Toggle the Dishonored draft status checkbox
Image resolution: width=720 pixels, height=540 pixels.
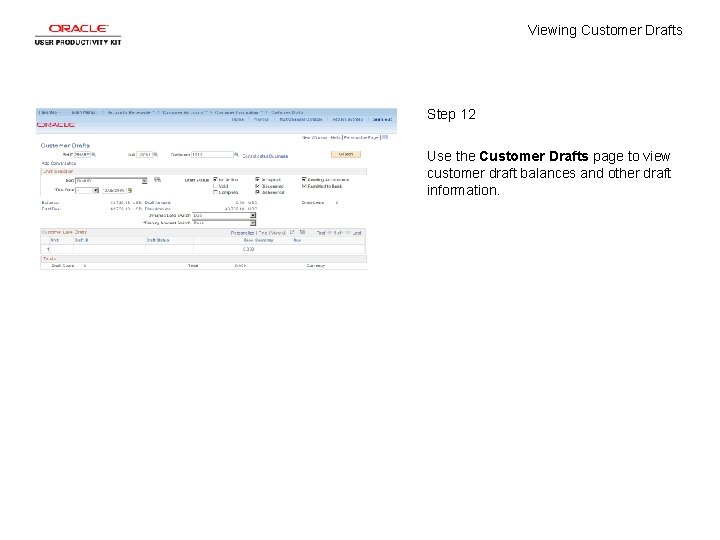(257, 192)
